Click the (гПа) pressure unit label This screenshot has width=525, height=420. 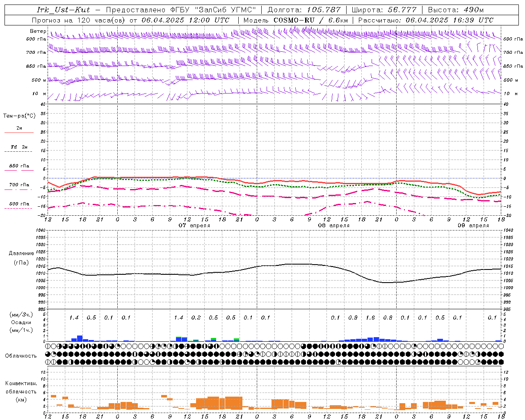coord(21,263)
